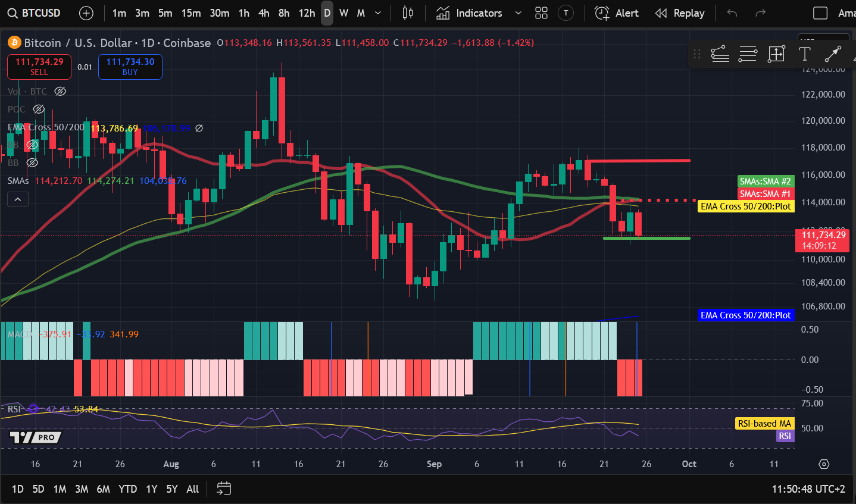Open the Indicators dialog
The width and height of the screenshot is (856, 504).
[x=469, y=13]
